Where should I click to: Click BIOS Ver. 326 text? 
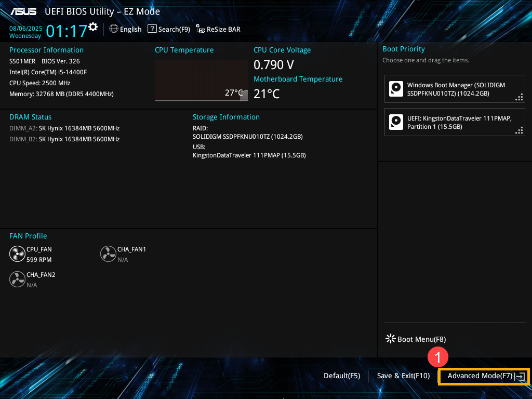(61, 61)
